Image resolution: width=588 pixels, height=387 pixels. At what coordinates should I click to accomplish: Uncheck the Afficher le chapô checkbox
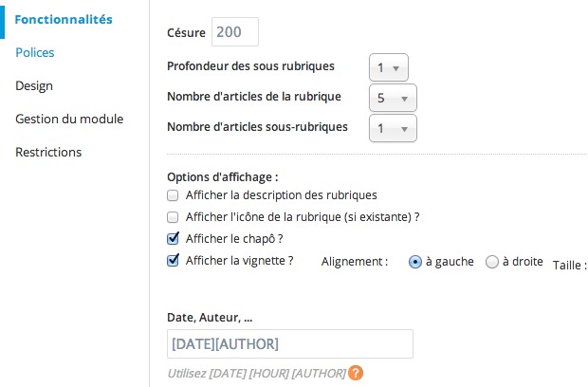[173, 239]
